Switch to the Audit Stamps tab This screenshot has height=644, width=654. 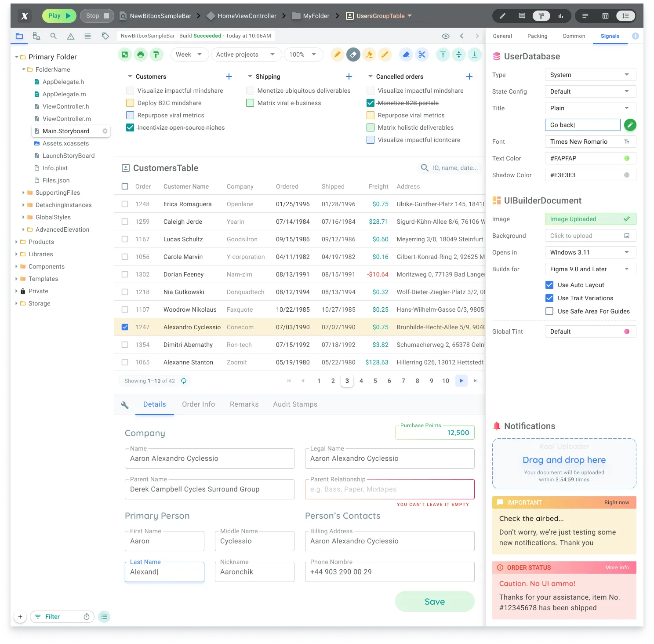pyautogui.click(x=295, y=404)
